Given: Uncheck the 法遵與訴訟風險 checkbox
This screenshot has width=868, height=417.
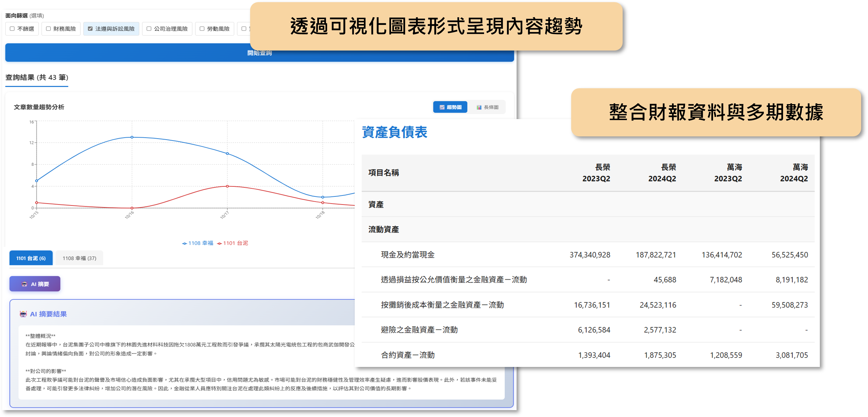Looking at the screenshot, I should [90, 29].
